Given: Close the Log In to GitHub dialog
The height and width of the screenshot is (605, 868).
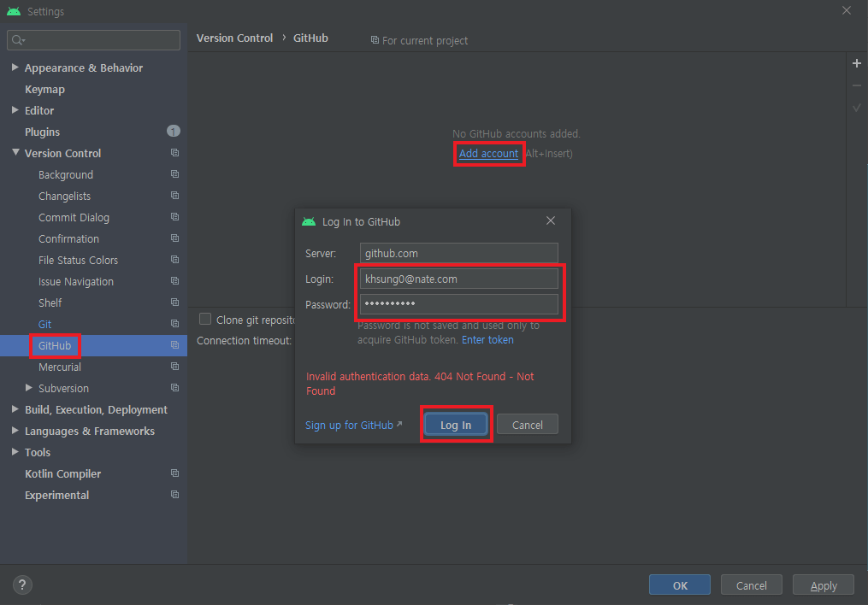Looking at the screenshot, I should (550, 220).
